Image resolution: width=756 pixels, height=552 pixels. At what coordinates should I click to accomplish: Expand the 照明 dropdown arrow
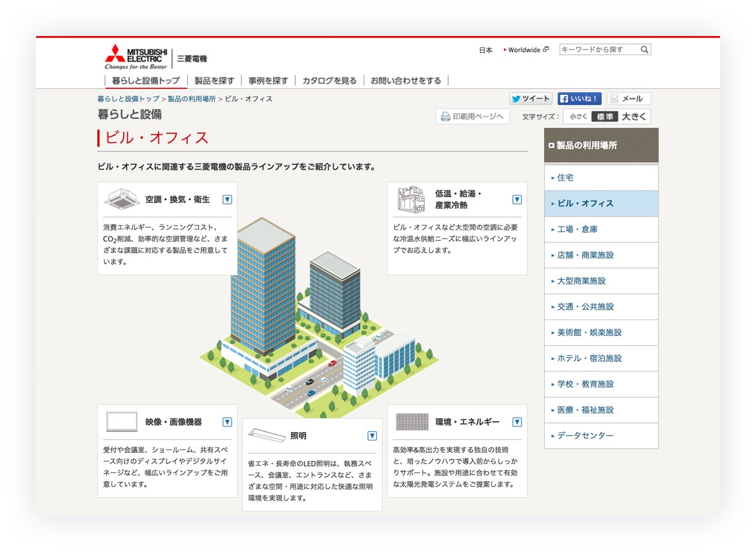[372, 436]
